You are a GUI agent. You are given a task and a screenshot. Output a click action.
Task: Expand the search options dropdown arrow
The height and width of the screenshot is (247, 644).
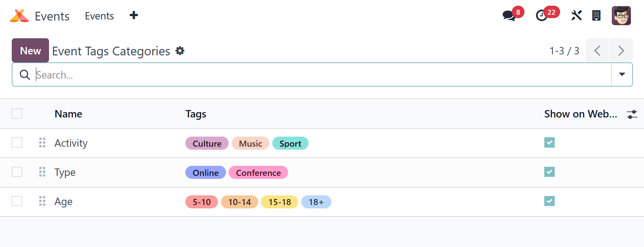[622, 75]
